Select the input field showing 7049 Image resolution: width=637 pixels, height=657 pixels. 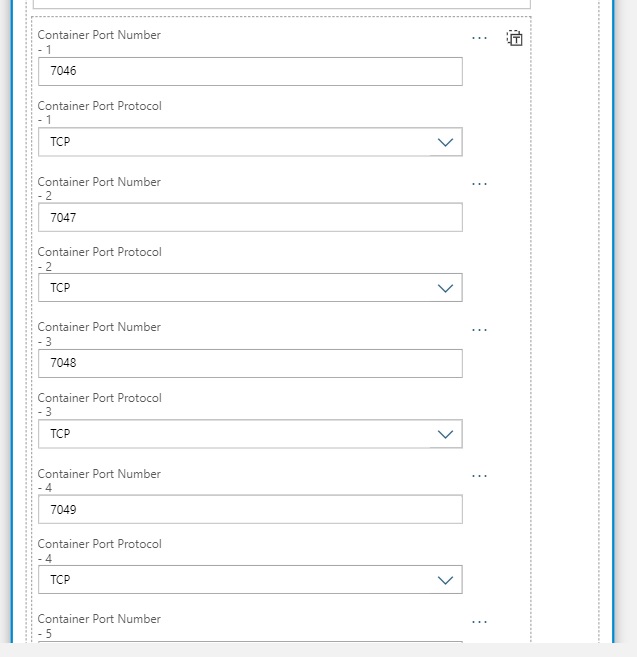coord(250,509)
